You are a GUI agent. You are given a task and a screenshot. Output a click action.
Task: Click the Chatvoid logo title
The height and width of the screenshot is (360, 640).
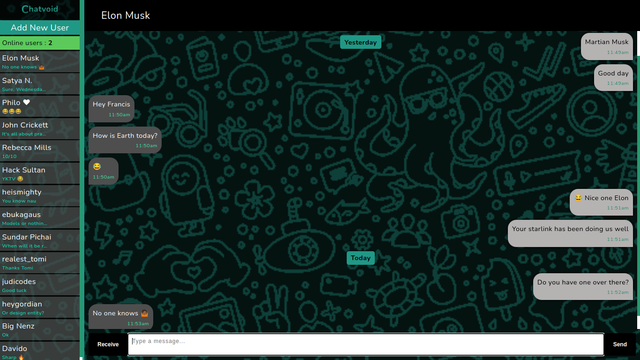pyautogui.click(x=40, y=9)
